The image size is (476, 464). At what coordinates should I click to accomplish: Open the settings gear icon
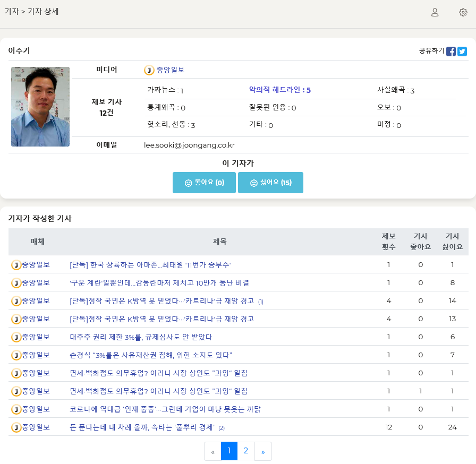click(463, 12)
